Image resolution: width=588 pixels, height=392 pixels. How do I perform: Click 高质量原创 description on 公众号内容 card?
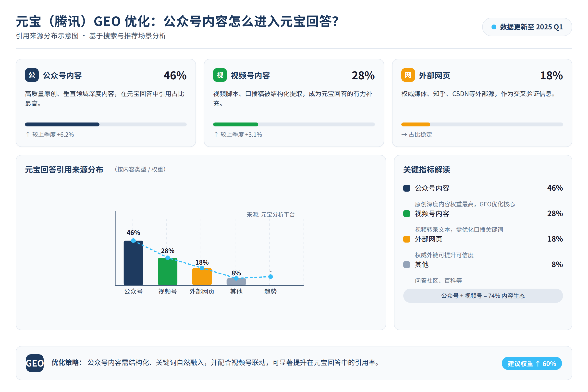pos(105,98)
